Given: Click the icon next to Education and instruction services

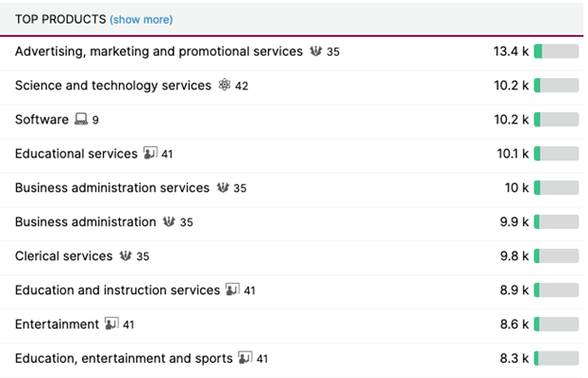Looking at the screenshot, I should (x=232, y=290).
